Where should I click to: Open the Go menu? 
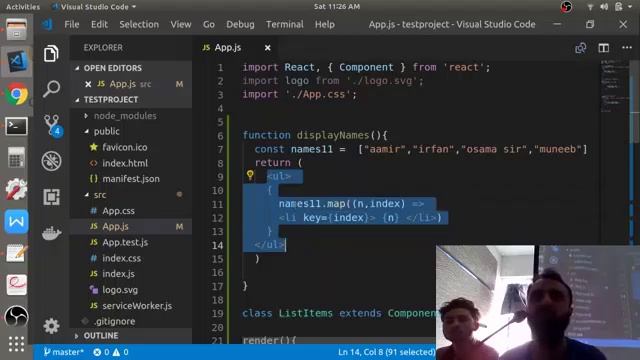click(x=209, y=24)
